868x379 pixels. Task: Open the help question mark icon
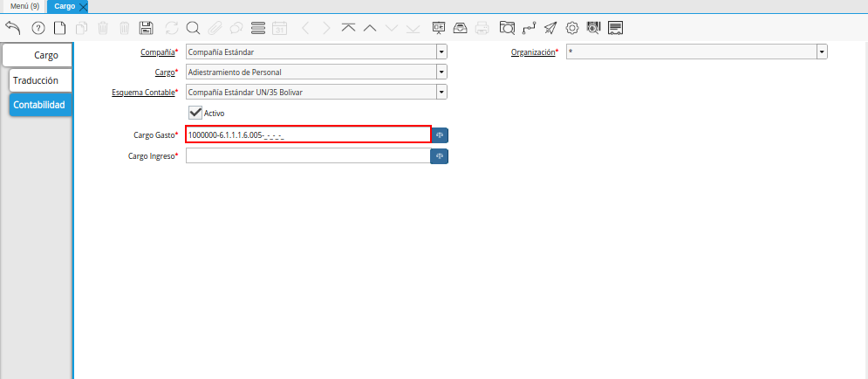point(38,28)
